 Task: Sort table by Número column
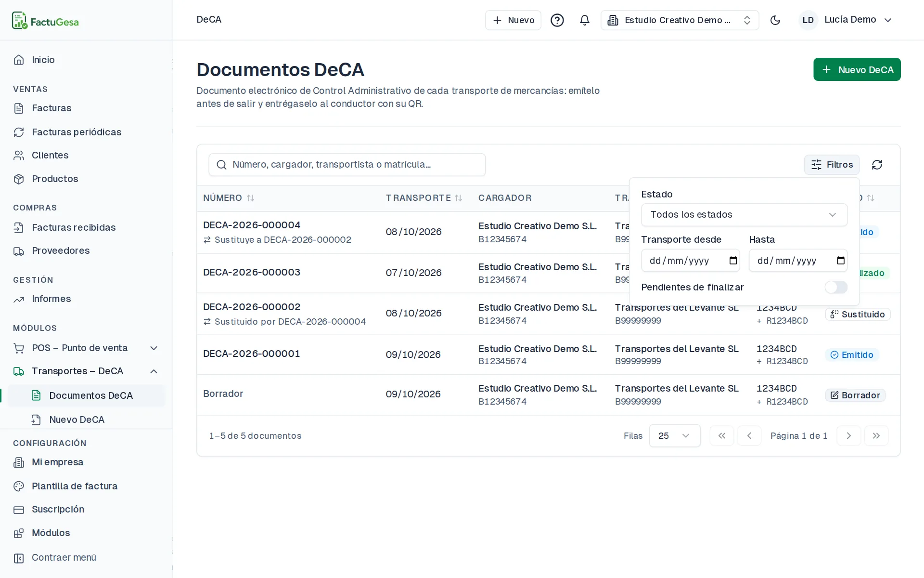click(229, 198)
